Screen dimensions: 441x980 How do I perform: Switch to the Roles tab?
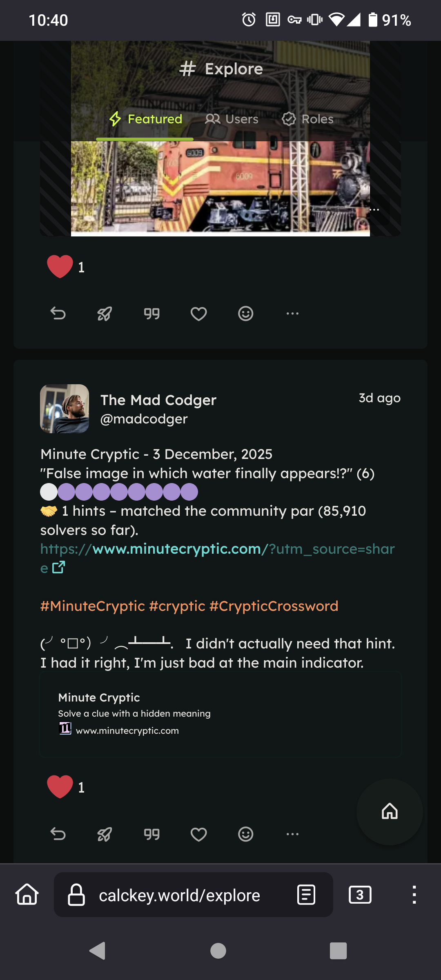coord(308,119)
